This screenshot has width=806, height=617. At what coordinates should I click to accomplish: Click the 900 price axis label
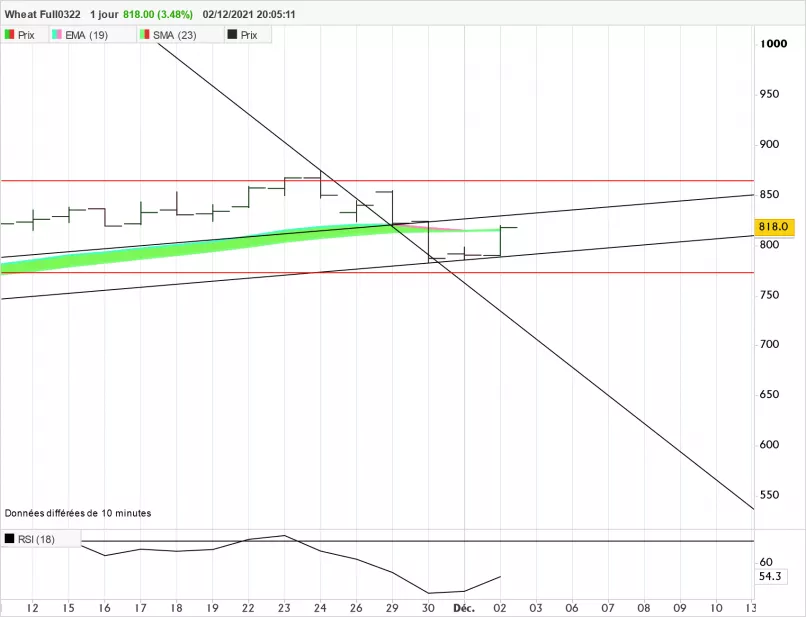(769, 144)
